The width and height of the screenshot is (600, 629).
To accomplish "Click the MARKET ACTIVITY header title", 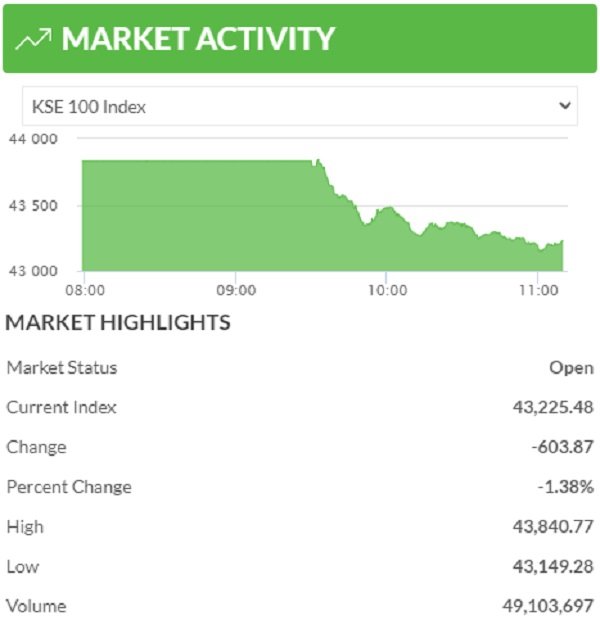I will coord(198,39).
